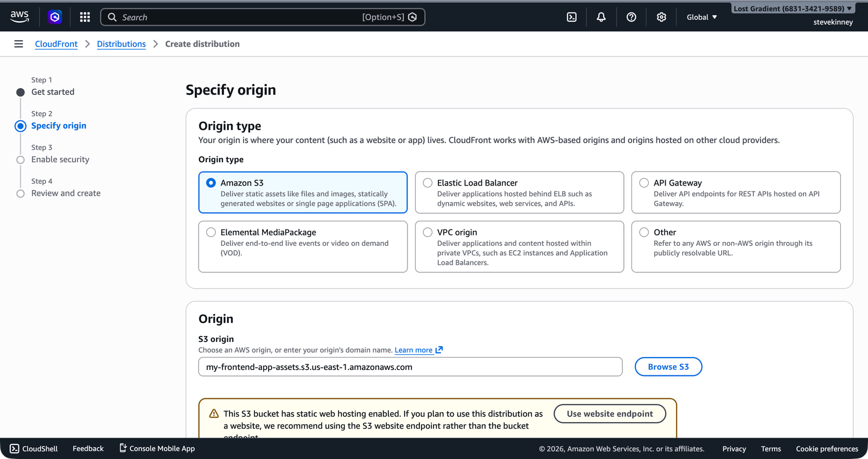Image resolution: width=868 pixels, height=459 pixels.
Task: Select the Other origin type
Action: tap(736, 246)
